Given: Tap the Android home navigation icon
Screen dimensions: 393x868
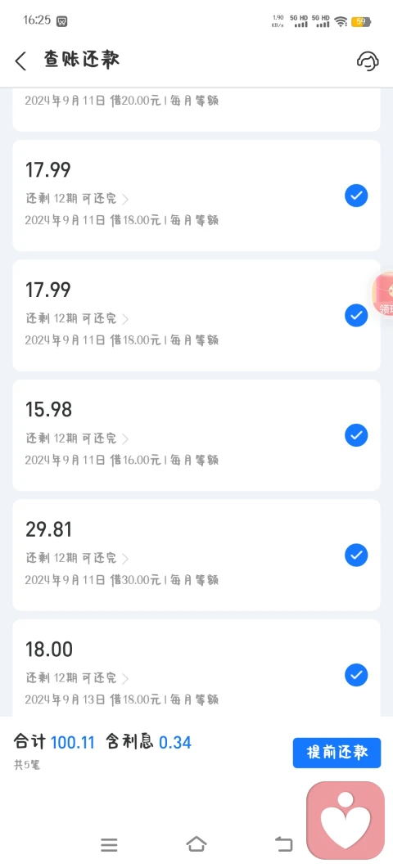Looking at the screenshot, I should tap(196, 843).
